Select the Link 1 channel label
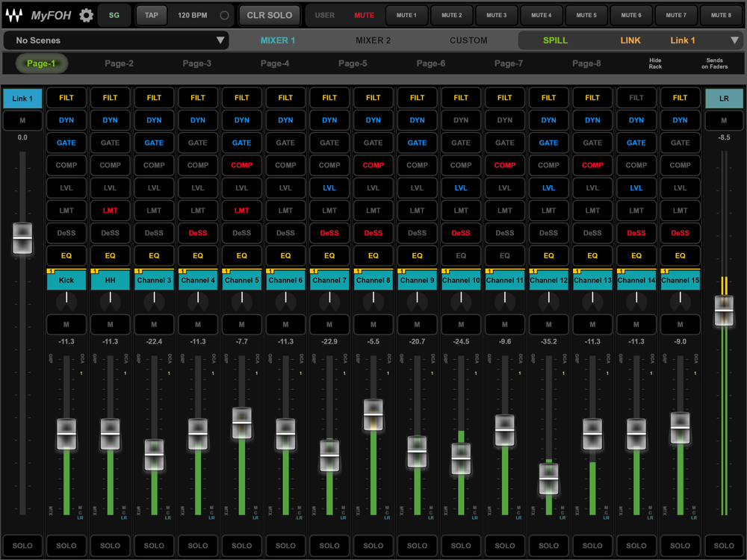 pos(22,99)
